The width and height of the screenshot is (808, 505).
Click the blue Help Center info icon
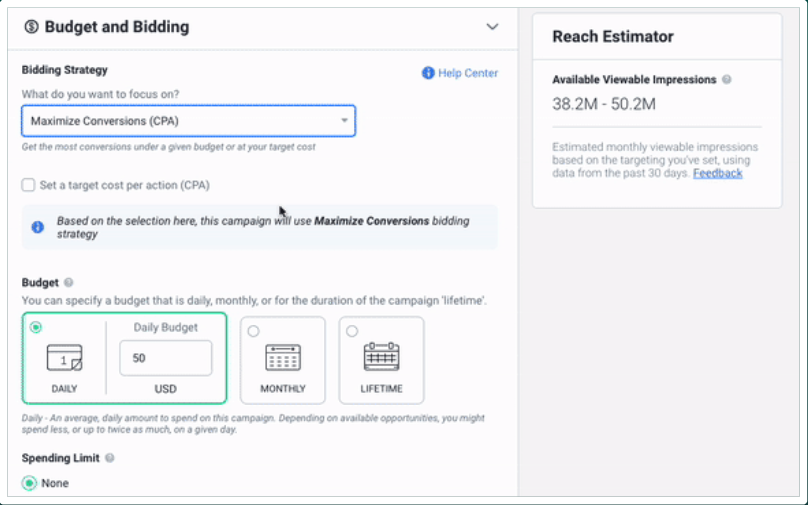pyautogui.click(x=428, y=73)
